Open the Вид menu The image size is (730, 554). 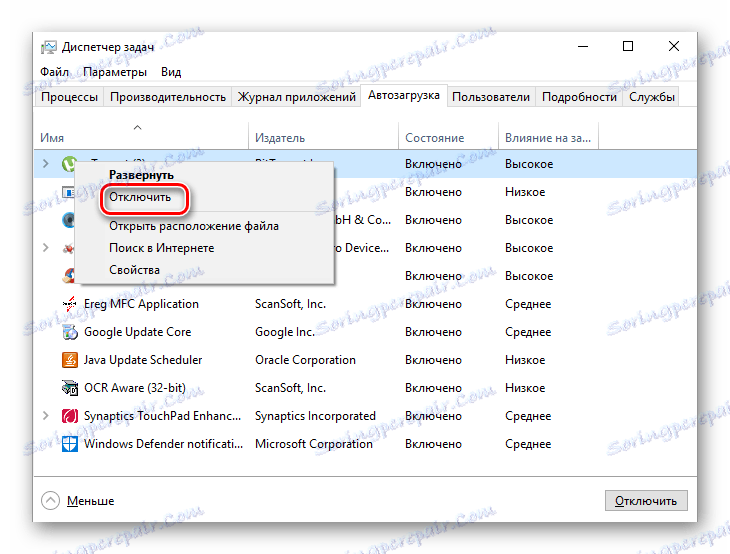[x=171, y=72]
